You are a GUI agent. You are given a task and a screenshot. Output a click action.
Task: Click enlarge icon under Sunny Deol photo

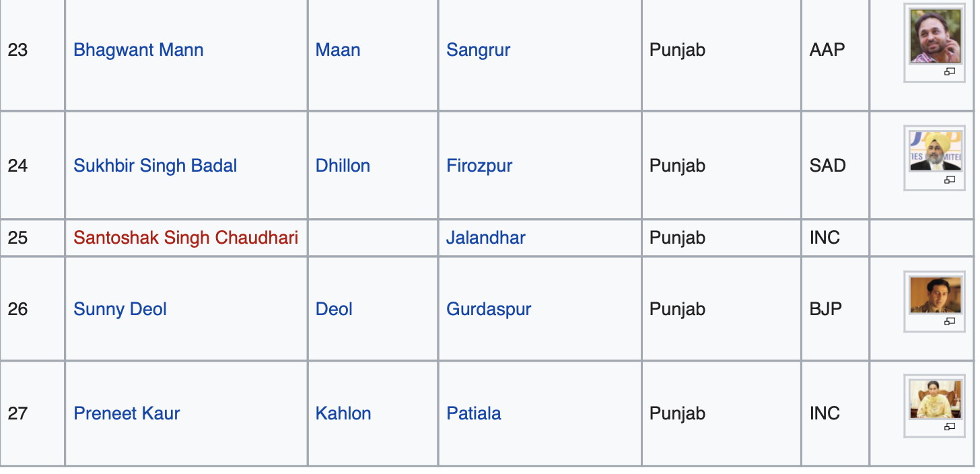[x=950, y=321]
